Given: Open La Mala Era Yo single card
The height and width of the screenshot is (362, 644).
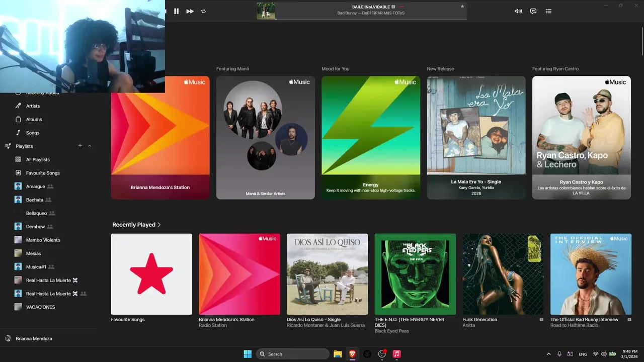Looking at the screenshot, I should [x=476, y=137].
